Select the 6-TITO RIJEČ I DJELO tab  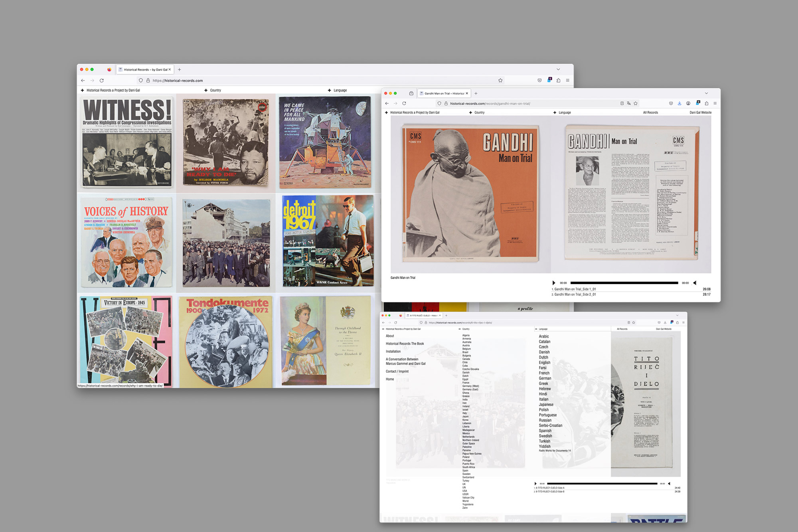click(424, 316)
